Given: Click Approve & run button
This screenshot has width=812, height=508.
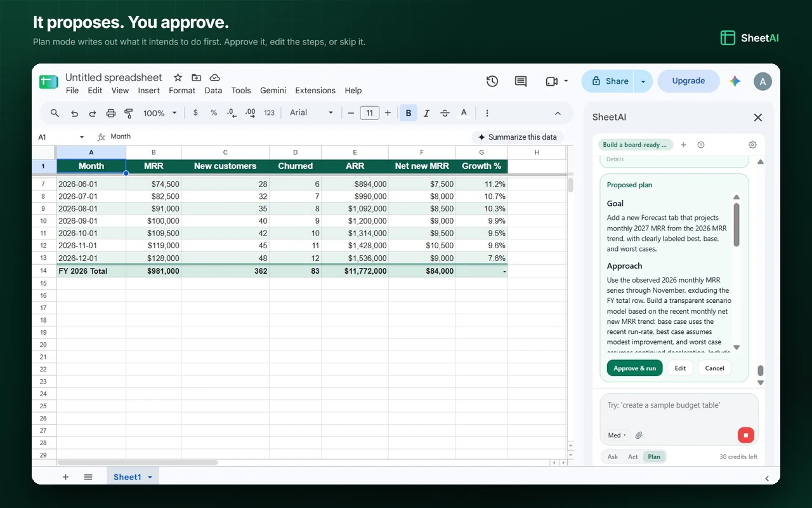Looking at the screenshot, I should click(634, 368).
